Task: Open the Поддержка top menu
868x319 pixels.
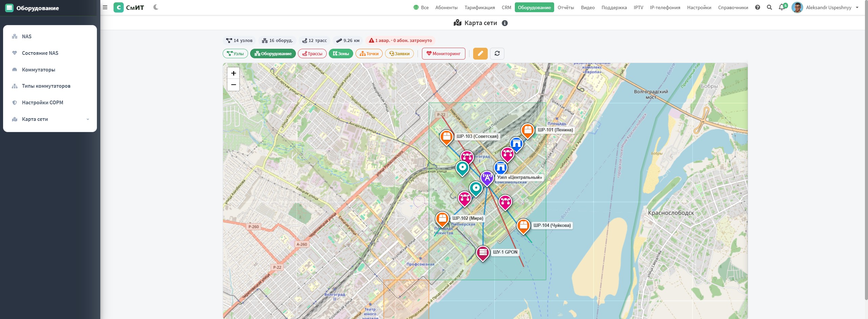Action: [614, 7]
